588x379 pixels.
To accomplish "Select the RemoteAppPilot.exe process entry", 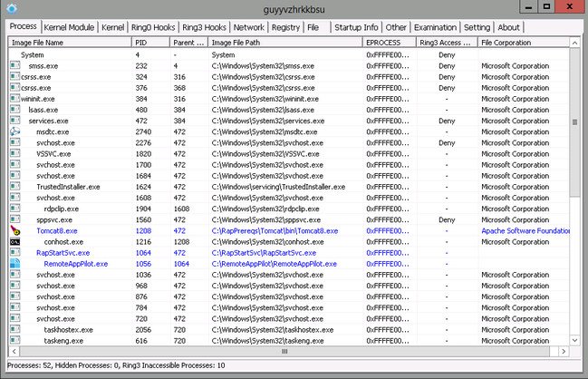I will coord(76,264).
